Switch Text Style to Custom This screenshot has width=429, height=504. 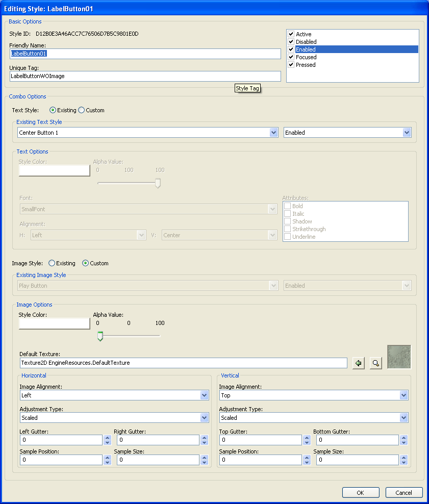click(x=80, y=110)
